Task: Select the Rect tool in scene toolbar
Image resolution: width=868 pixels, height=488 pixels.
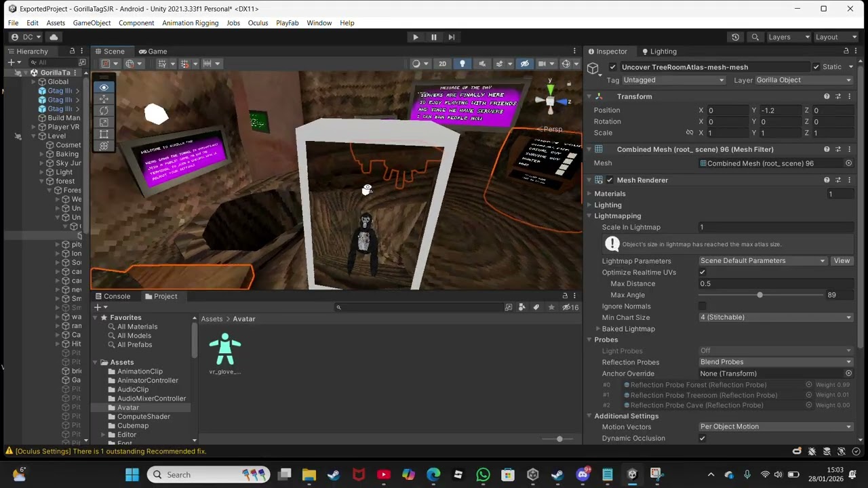Action: coord(104,134)
